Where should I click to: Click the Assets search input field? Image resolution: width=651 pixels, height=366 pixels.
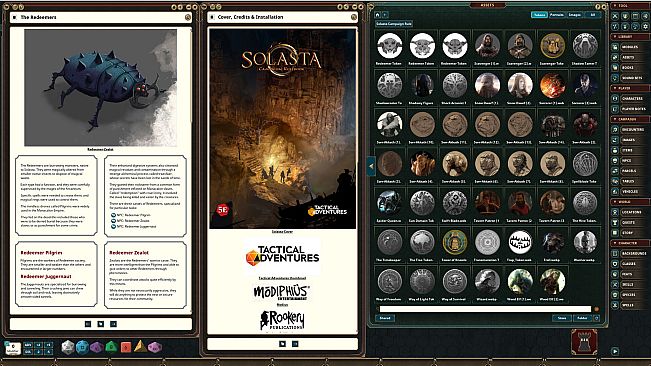point(485,309)
